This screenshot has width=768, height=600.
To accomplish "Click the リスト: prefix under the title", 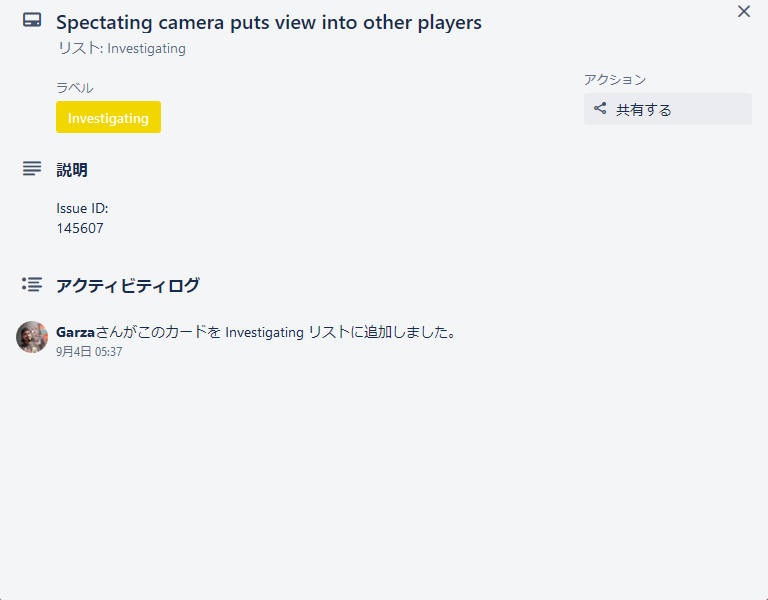I will click(x=80, y=48).
